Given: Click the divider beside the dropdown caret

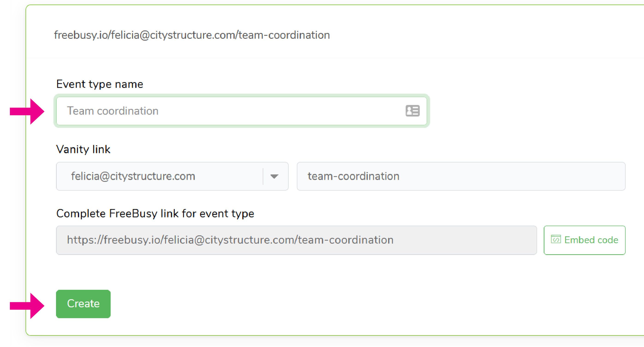Looking at the screenshot, I should pyautogui.click(x=263, y=176).
